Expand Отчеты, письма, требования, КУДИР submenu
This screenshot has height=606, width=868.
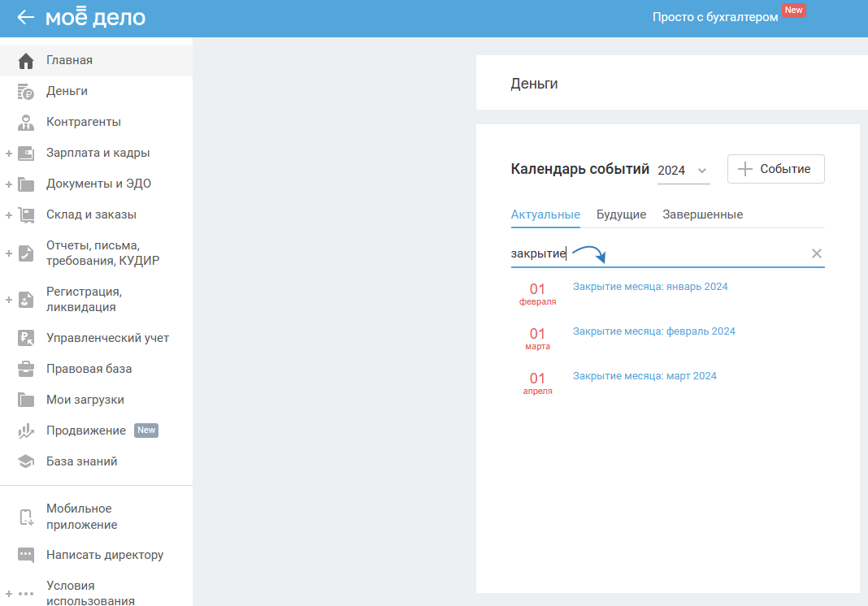(x=9, y=253)
